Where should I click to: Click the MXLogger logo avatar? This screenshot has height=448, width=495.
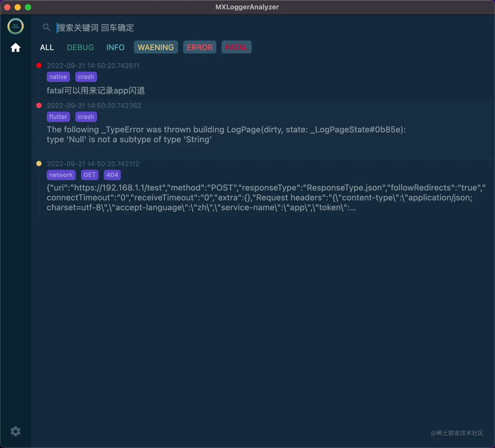(15, 26)
